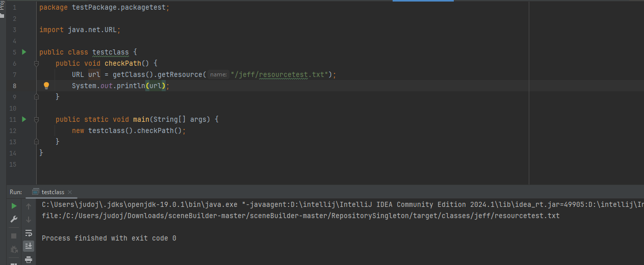
Task: Click the Up the Stack Trace arrow
Action: click(x=29, y=206)
